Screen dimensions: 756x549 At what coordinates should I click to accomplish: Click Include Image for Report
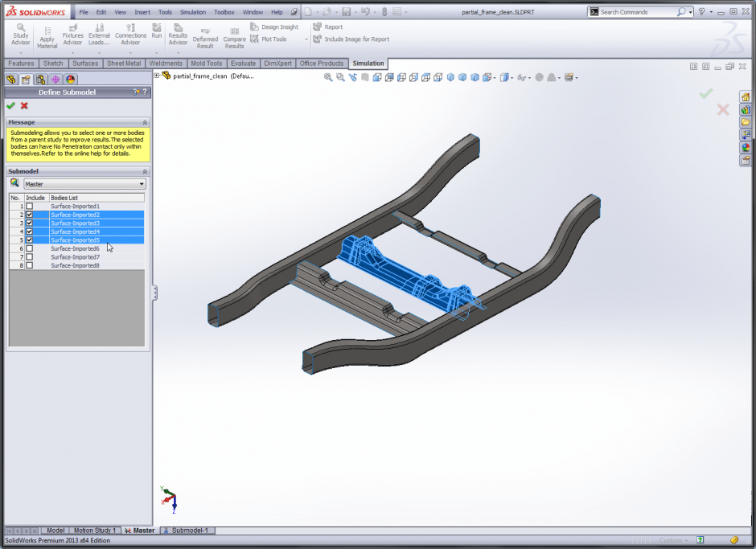tap(356, 39)
